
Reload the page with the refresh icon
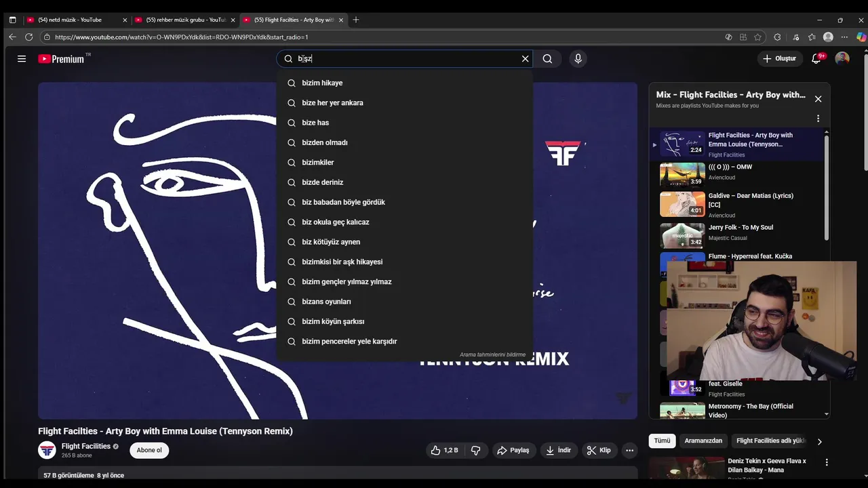(28, 37)
